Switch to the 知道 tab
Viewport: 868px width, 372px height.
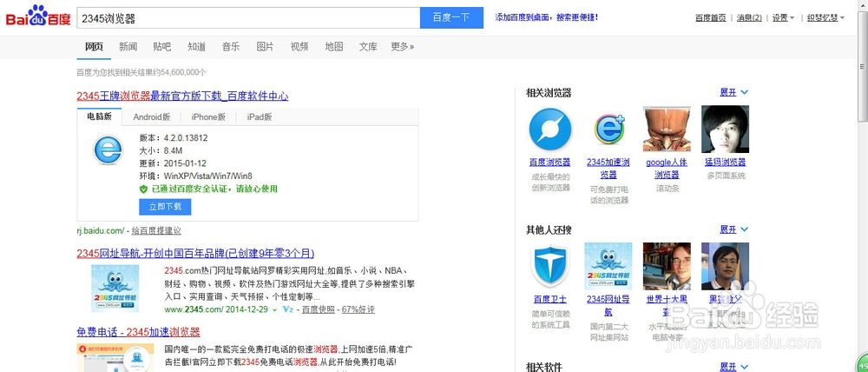[196, 47]
